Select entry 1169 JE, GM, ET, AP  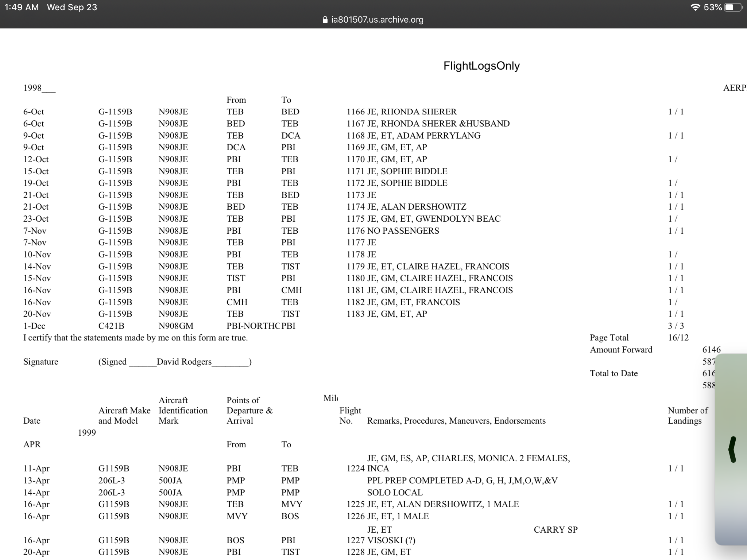[387, 147]
